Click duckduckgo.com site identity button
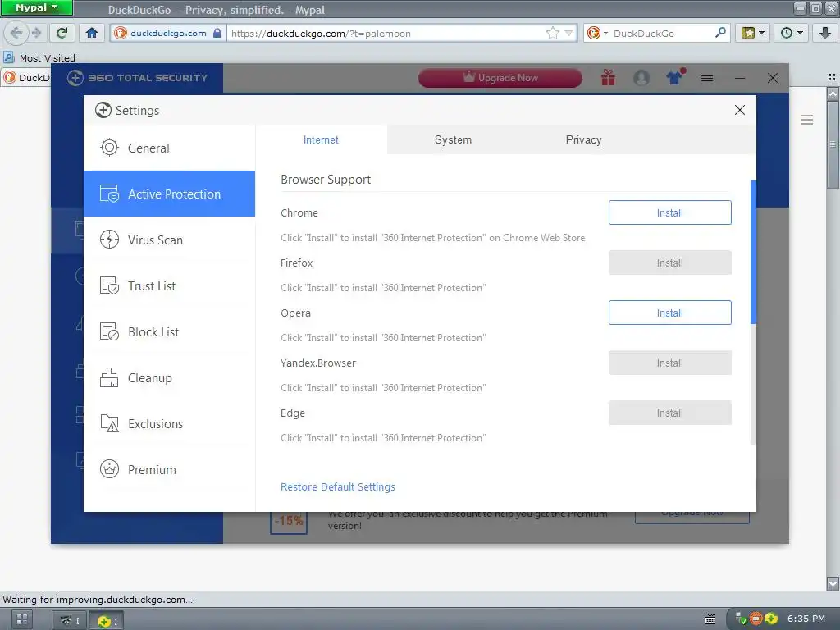 167,33
